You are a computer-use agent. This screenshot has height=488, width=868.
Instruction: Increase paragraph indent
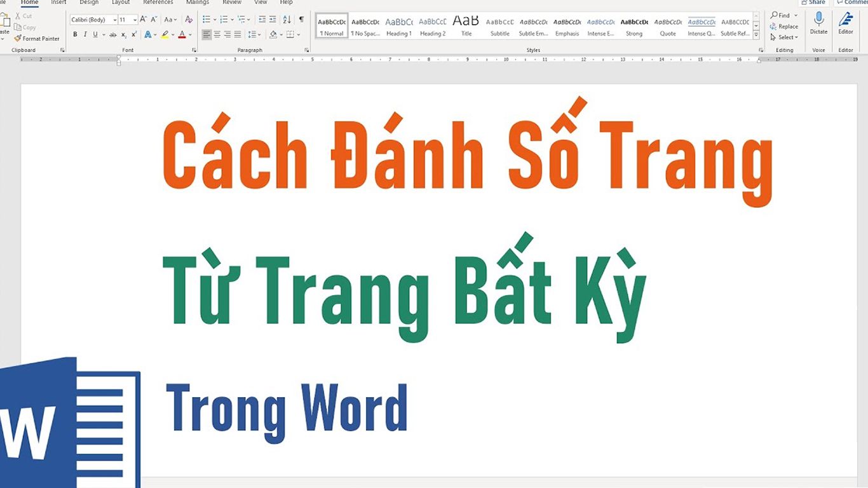273,20
